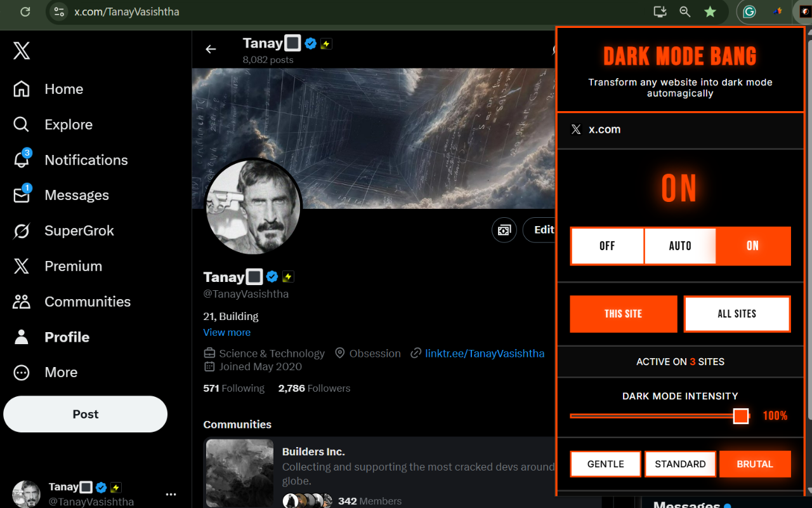Viewport: 812px width, 508px height.
Task: Expand bio with View more
Action: (x=227, y=332)
